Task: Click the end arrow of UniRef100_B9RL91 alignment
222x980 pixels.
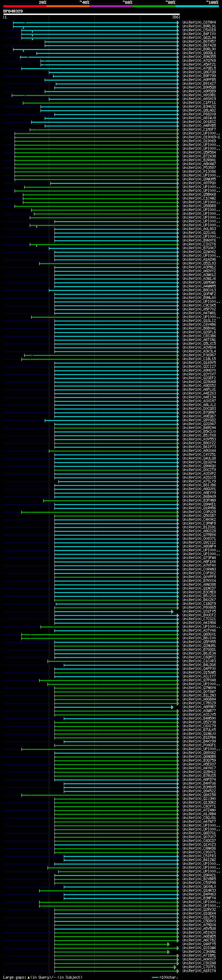Action: (178, 26)
